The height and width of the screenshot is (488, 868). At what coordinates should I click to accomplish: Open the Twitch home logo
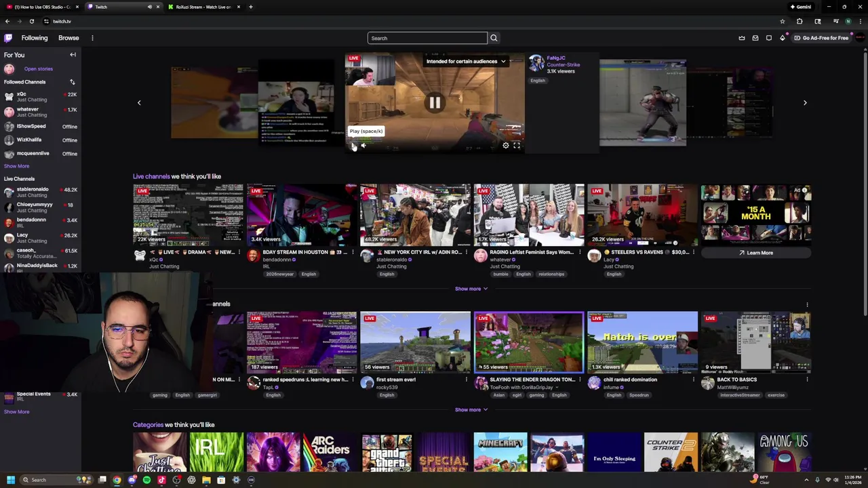pyautogui.click(x=8, y=38)
